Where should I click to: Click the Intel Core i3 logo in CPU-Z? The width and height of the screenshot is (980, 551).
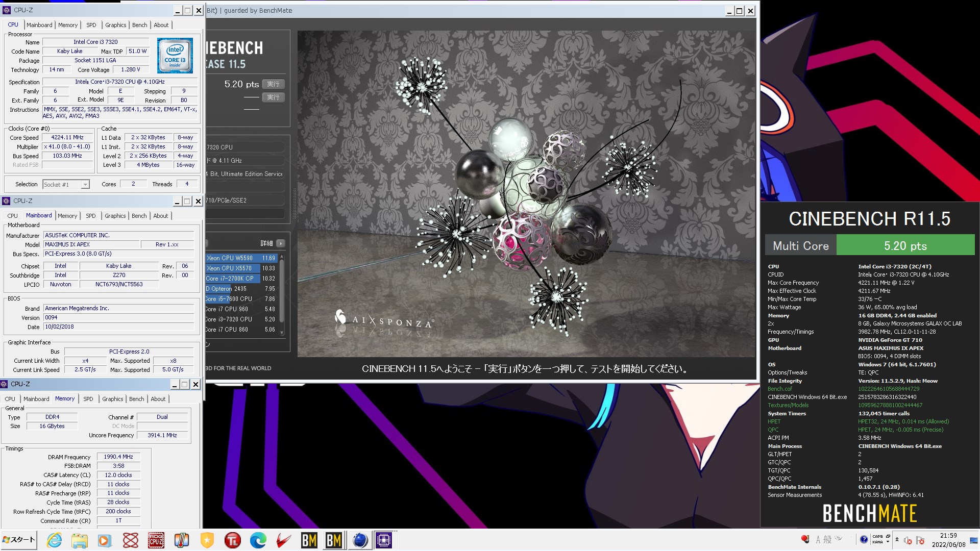tap(175, 55)
